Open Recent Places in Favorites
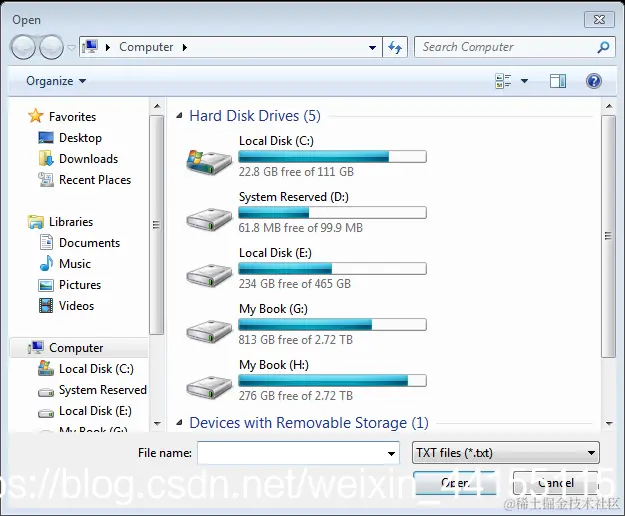This screenshot has width=625, height=516. (x=85, y=180)
